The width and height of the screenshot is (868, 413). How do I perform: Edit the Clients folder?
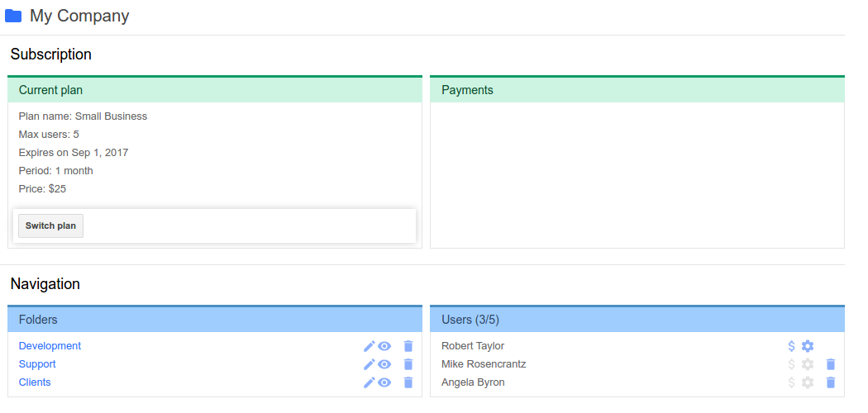[370, 382]
